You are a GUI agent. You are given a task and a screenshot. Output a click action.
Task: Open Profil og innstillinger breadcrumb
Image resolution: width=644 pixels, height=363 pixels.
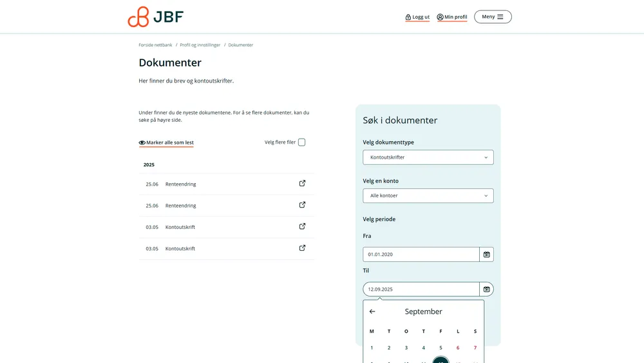coord(200,45)
